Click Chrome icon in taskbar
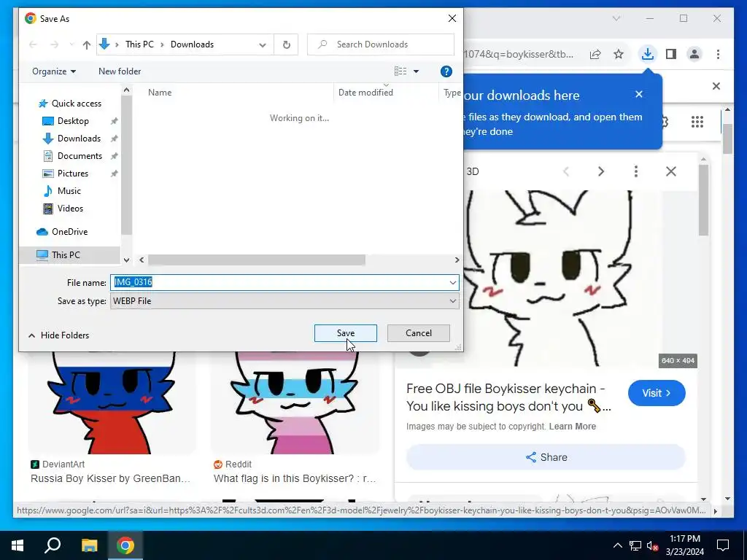This screenshot has width=747, height=560. (125, 545)
